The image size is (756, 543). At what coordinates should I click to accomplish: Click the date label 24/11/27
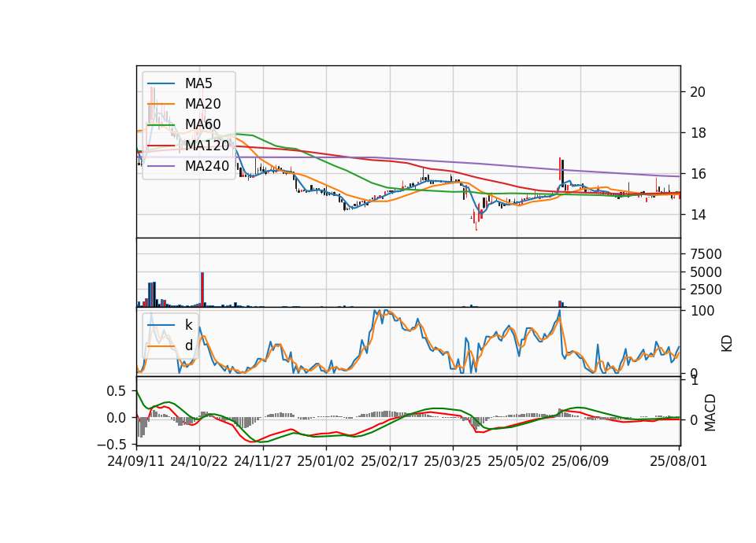[x=263, y=461]
